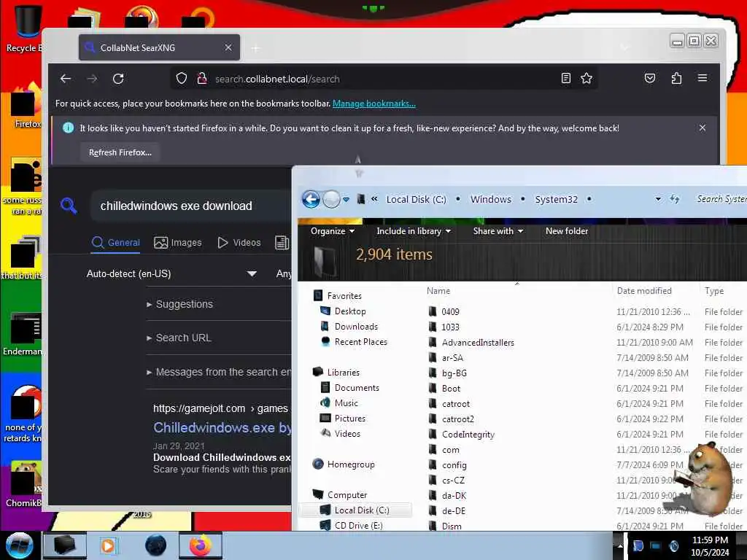The height and width of the screenshot is (560, 747).
Task: Expand Messages from the search engines
Action: (219, 372)
